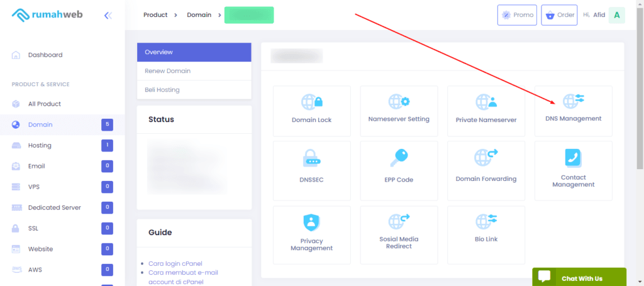Click the All Product label
The height and width of the screenshot is (286, 644).
click(x=45, y=104)
